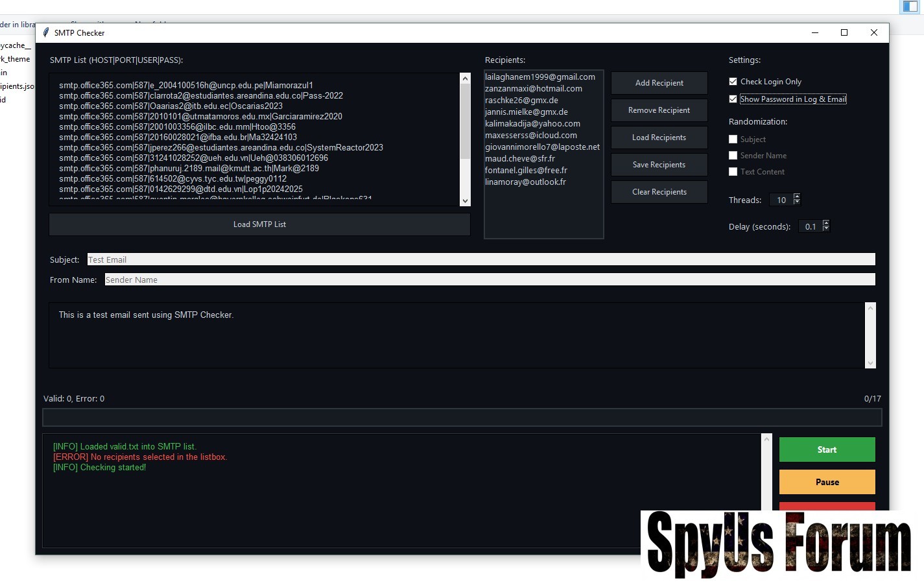Decrease the Threads value with down arrow
924x587 pixels.
tap(797, 202)
